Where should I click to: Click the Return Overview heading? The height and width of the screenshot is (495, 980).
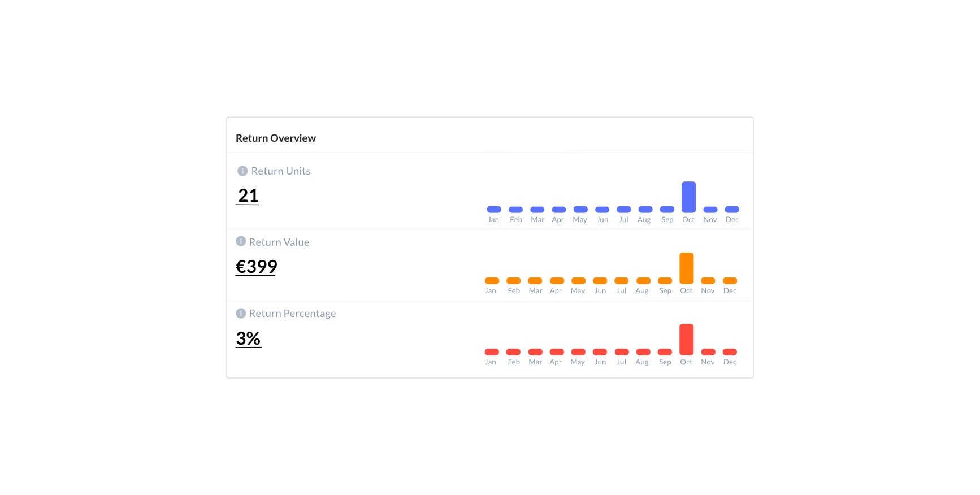coord(276,138)
